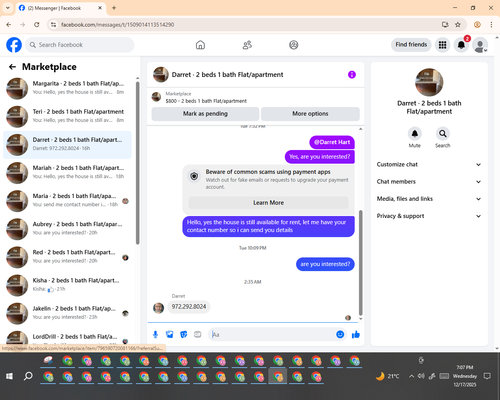Click the Facebook logo
Screen dimensions: 500x400
click(14, 45)
